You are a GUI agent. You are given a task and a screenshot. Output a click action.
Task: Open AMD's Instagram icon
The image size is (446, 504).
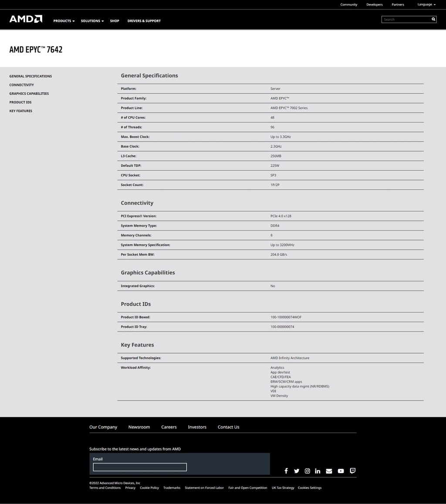click(307, 471)
